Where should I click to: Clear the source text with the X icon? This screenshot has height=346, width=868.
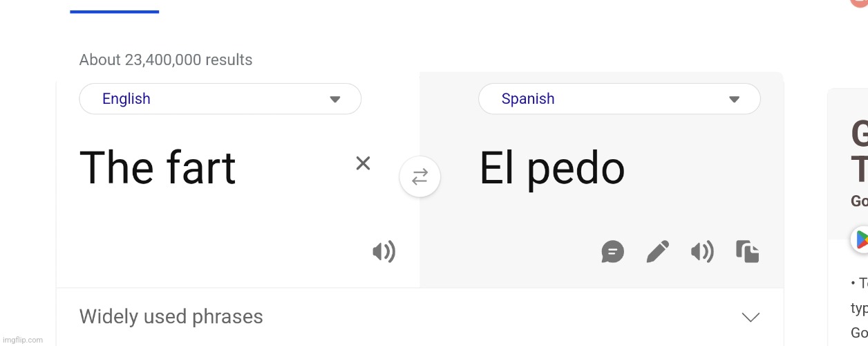(x=363, y=163)
